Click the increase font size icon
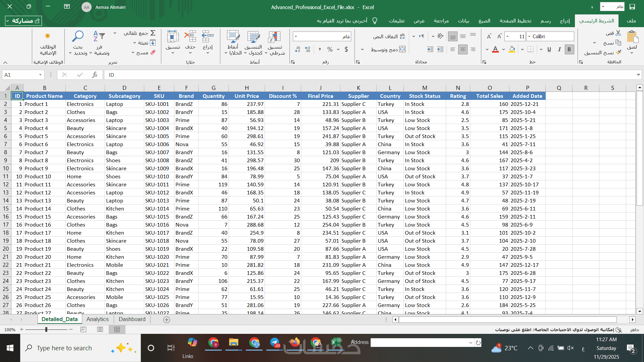This screenshot has height=362, width=644. (499, 36)
